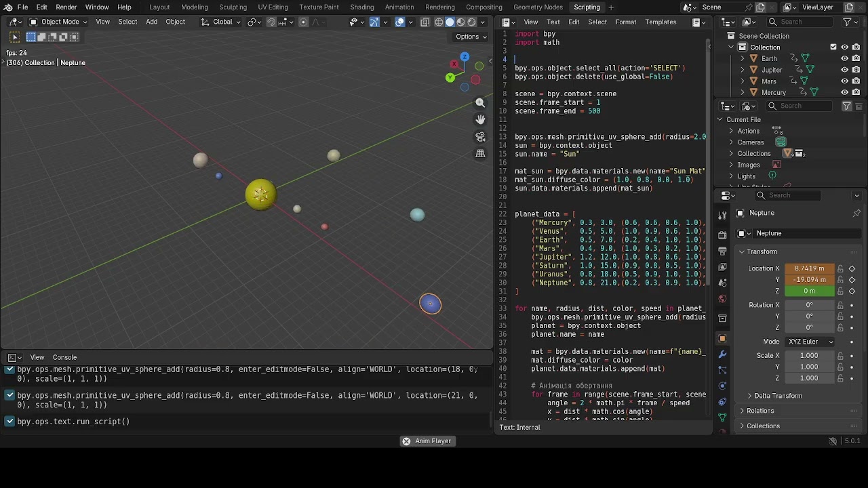The image size is (868, 488).
Task: Open the Output properties tab
Action: tap(722, 251)
